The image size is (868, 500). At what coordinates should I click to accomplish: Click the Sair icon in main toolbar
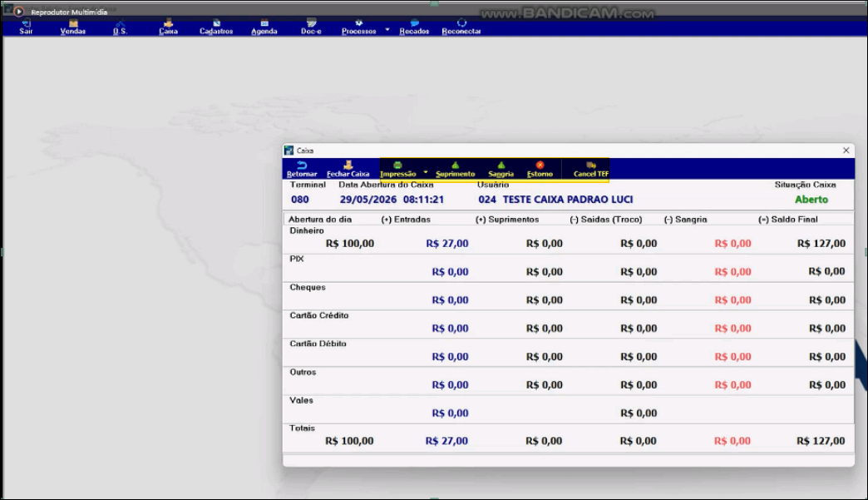[26, 22]
